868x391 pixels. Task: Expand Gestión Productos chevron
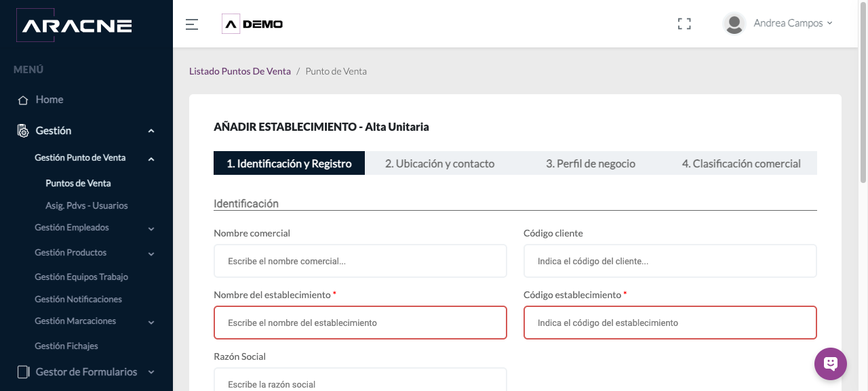point(151,254)
